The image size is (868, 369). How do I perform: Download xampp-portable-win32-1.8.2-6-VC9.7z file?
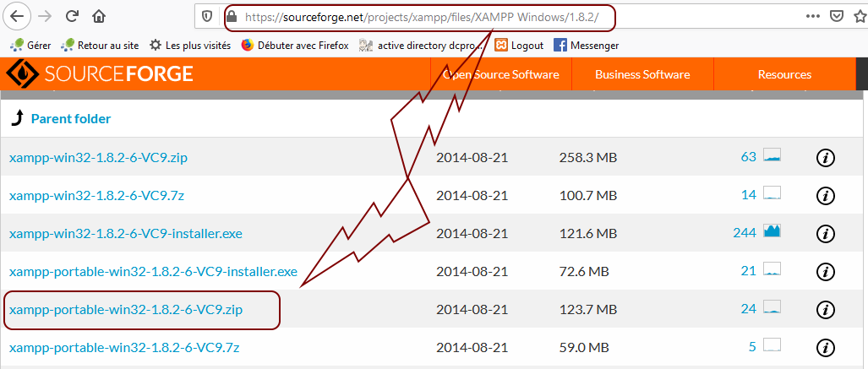tap(124, 347)
